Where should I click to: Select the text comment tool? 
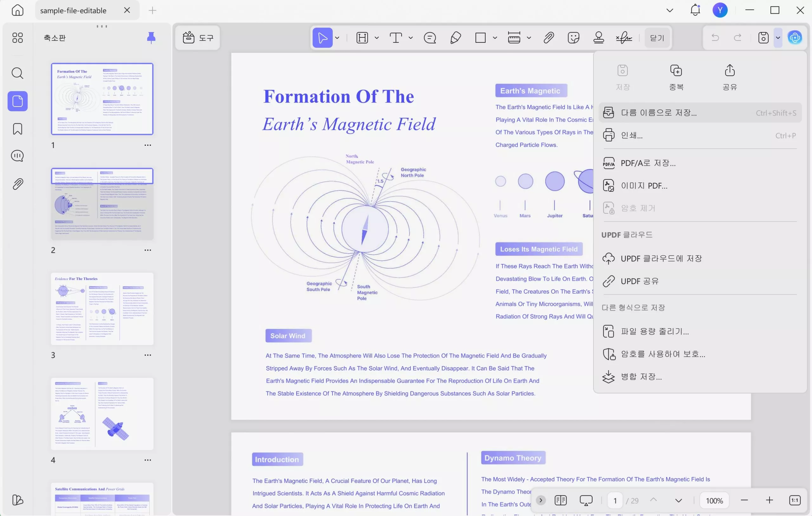[x=396, y=37]
